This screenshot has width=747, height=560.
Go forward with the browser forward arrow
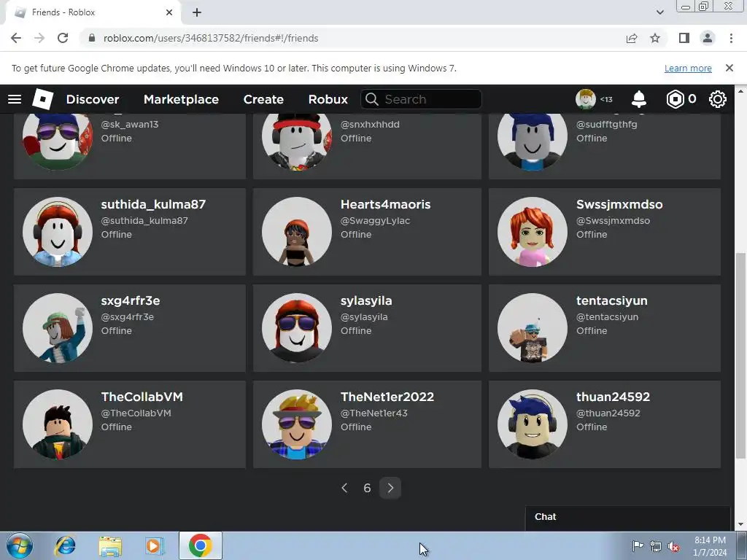(x=39, y=38)
